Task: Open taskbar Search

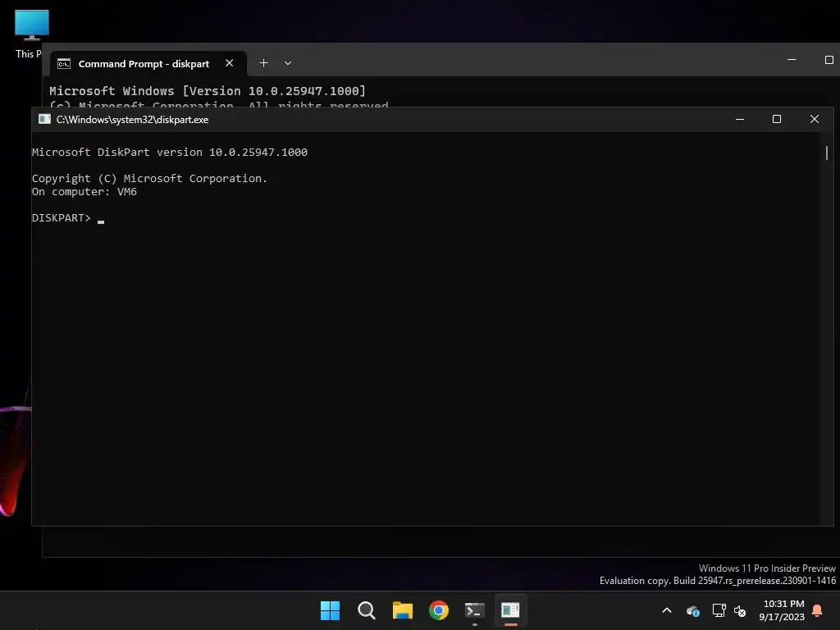Action: (367, 610)
